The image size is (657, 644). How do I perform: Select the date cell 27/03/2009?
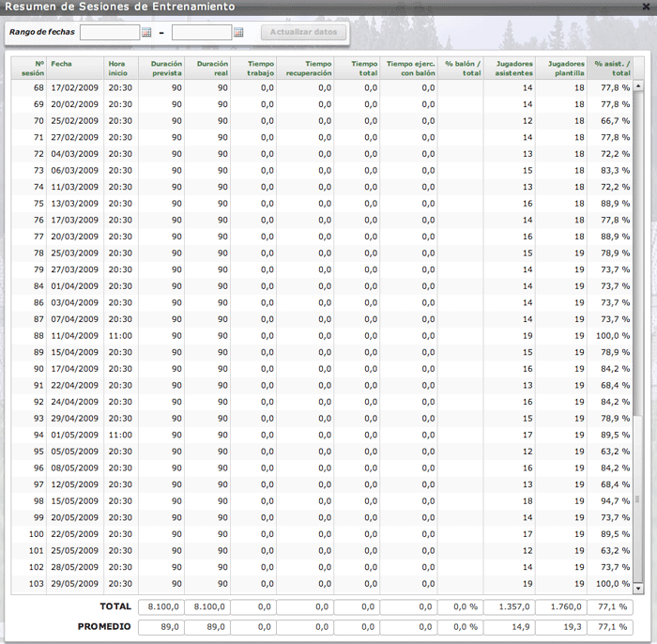point(74,269)
